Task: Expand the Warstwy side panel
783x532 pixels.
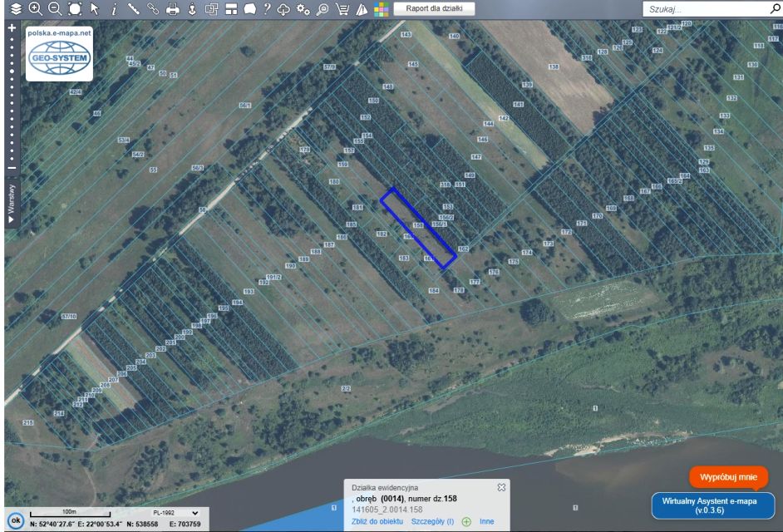Action: pyautogui.click(x=11, y=204)
